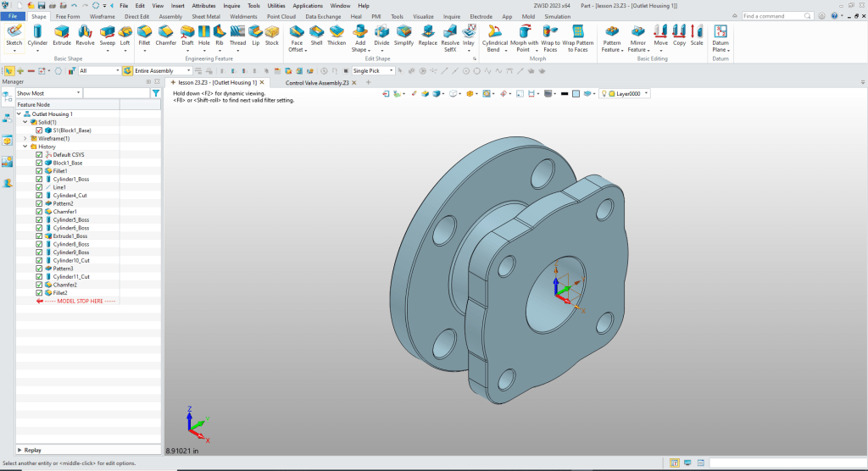Image resolution: width=868 pixels, height=471 pixels.
Task: Click the filter funnel icon in Manager
Action: tap(155, 93)
